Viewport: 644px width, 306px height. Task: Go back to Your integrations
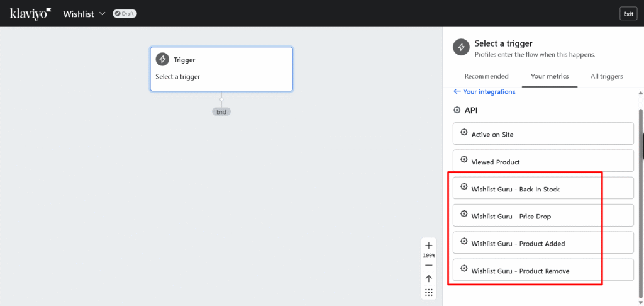point(484,92)
